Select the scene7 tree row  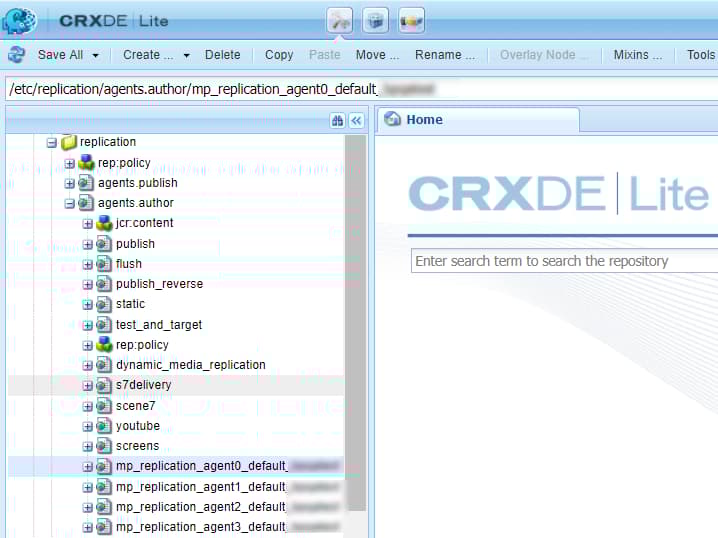coord(176,406)
